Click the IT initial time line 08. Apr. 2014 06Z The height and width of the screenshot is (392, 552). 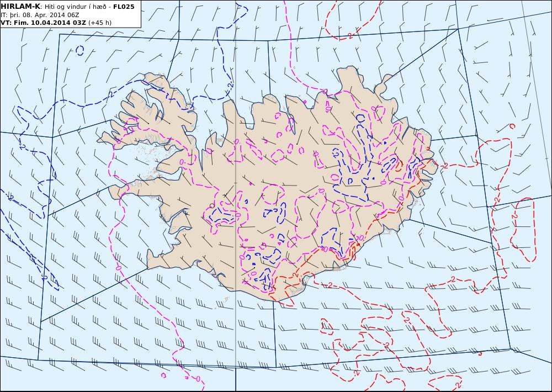(x=40, y=15)
